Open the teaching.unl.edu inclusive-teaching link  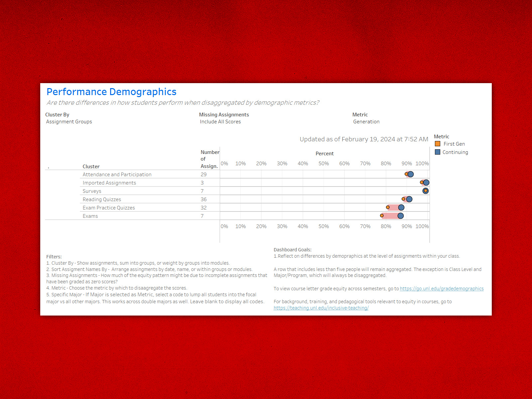[x=321, y=308]
